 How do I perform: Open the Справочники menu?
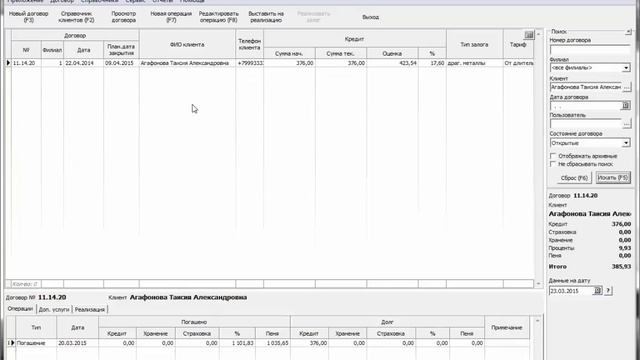tap(100, 1)
